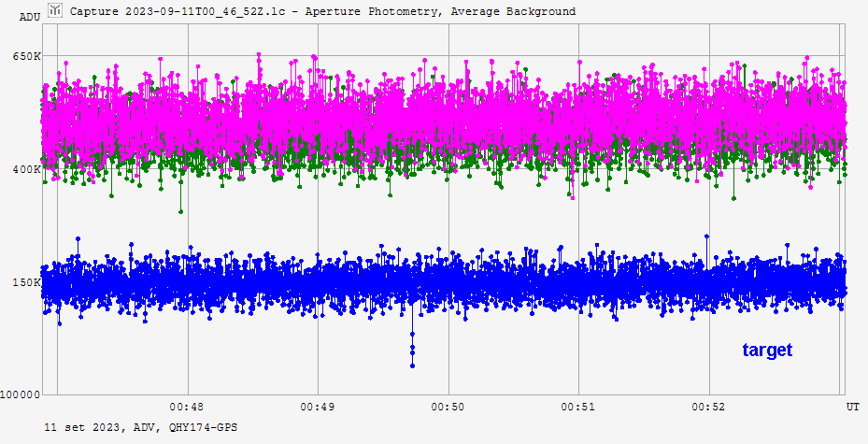Viewport: 868px width, 444px height.
Task: Click the '00:49' time axis label
Action: [317, 407]
